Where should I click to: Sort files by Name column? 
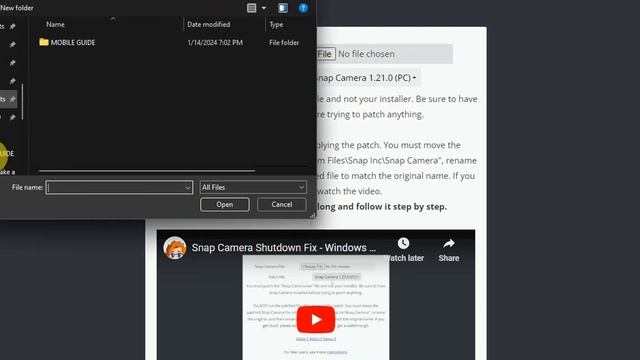(55, 24)
